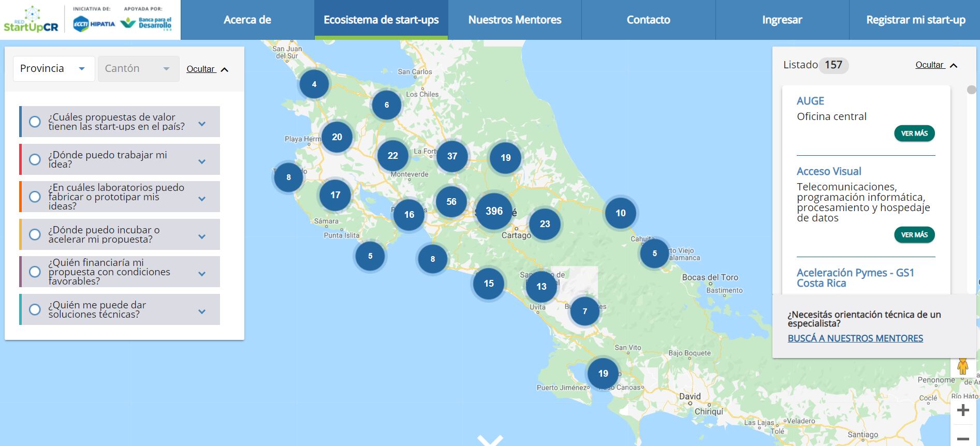The width and height of the screenshot is (980, 446).
Task: Click the Street View pegman icon
Action: (962, 366)
